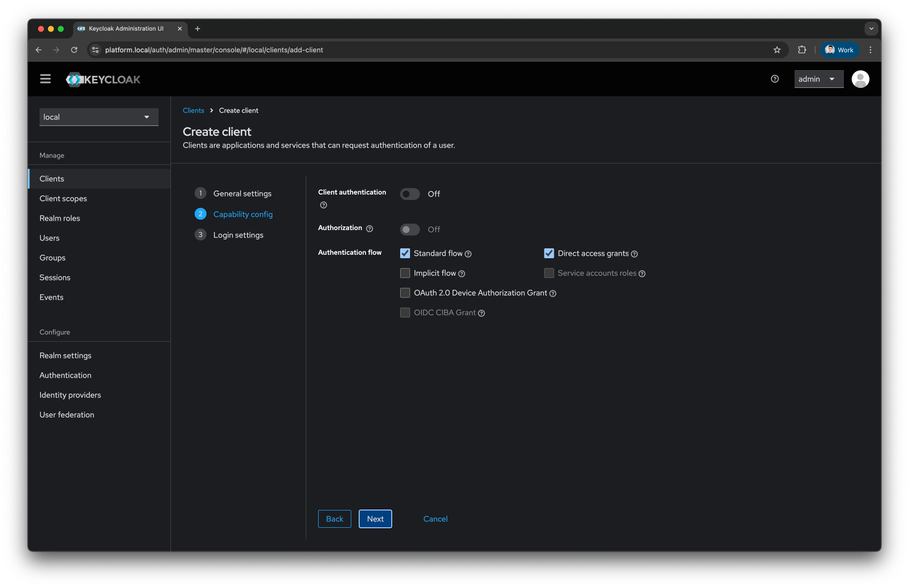909x588 pixels.
Task: Follow the Clients breadcrumb link
Action: [193, 110]
